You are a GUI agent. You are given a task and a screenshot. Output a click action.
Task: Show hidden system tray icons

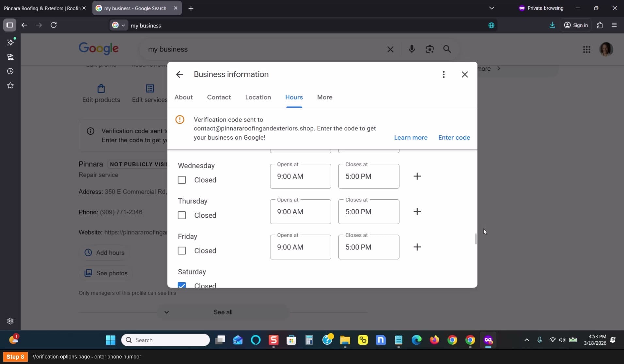[526, 340]
